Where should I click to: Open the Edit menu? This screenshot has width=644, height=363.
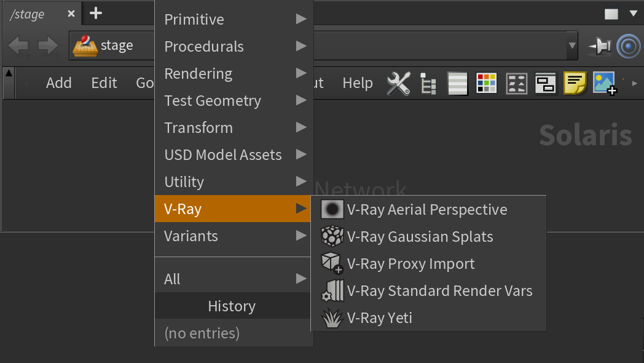[104, 83]
